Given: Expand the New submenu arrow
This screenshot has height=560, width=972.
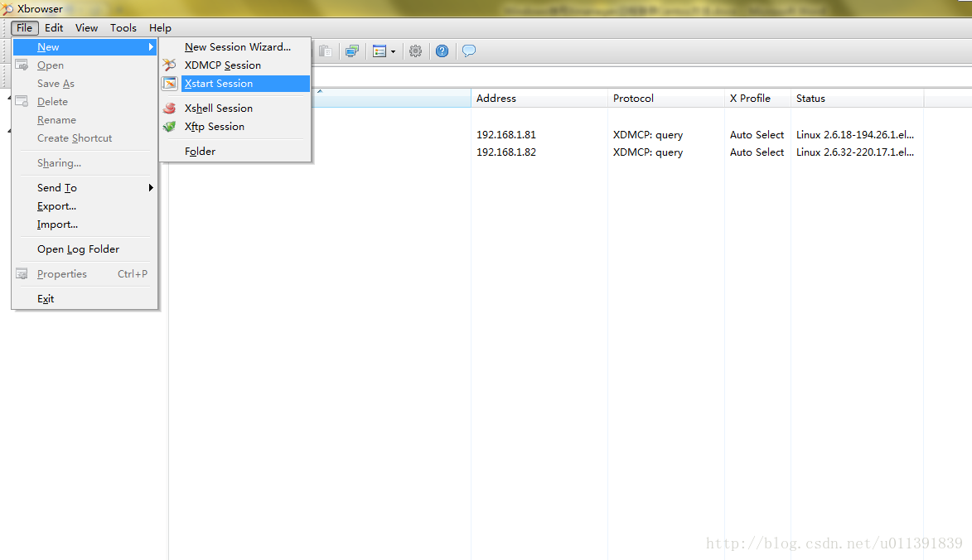Looking at the screenshot, I should 151,47.
